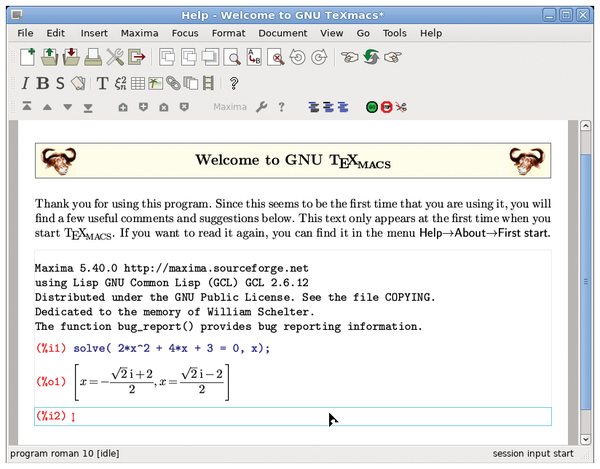
Task: Open the Help menu
Action: pos(431,33)
